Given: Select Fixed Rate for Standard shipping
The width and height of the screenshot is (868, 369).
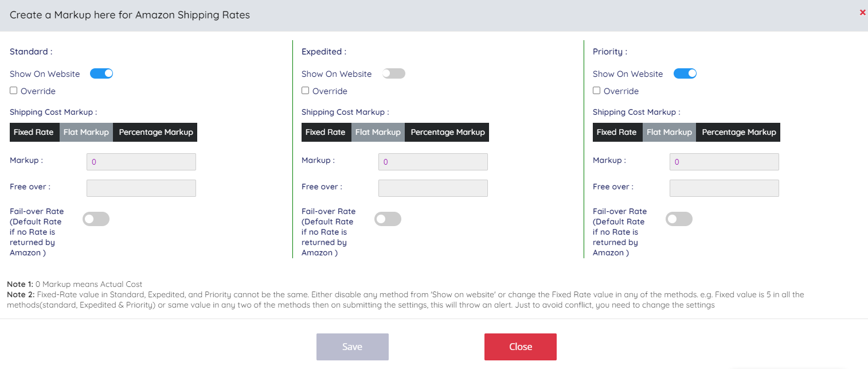Looking at the screenshot, I should (34, 132).
